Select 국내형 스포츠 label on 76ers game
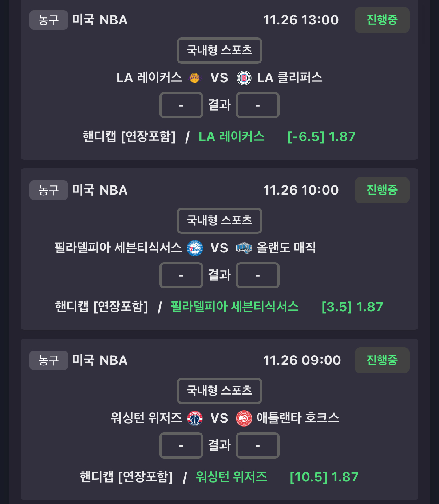The height and width of the screenshot is (504, 439). point(219,220)
